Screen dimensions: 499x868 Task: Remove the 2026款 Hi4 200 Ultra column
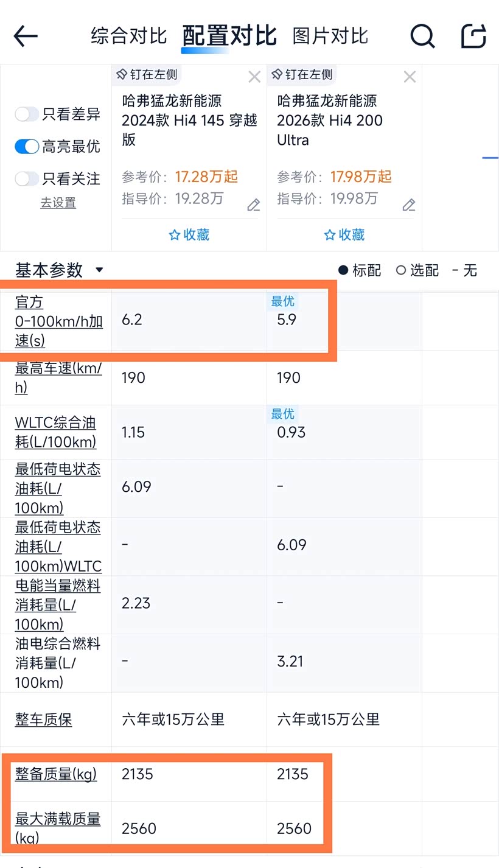point(410,77)
